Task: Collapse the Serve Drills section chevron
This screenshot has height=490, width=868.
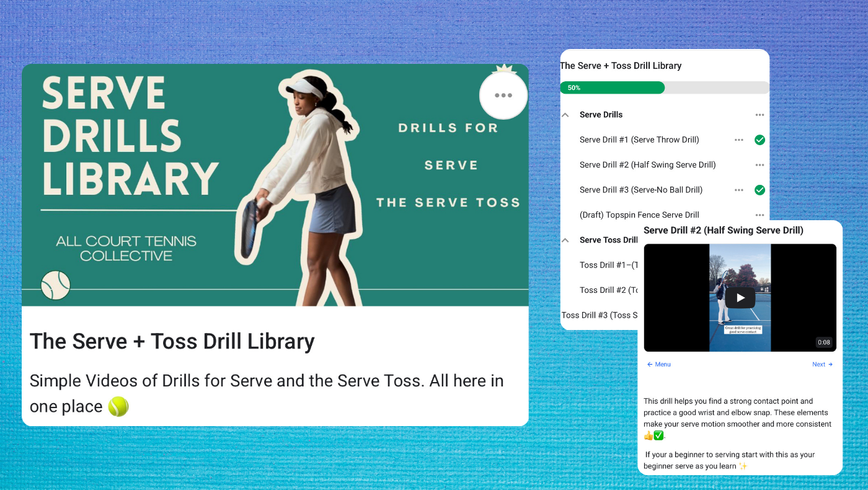Action: (565, 115)
